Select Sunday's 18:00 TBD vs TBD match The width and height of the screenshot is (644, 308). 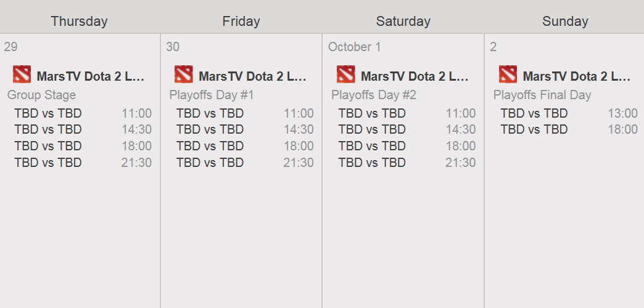pos(569,129)
